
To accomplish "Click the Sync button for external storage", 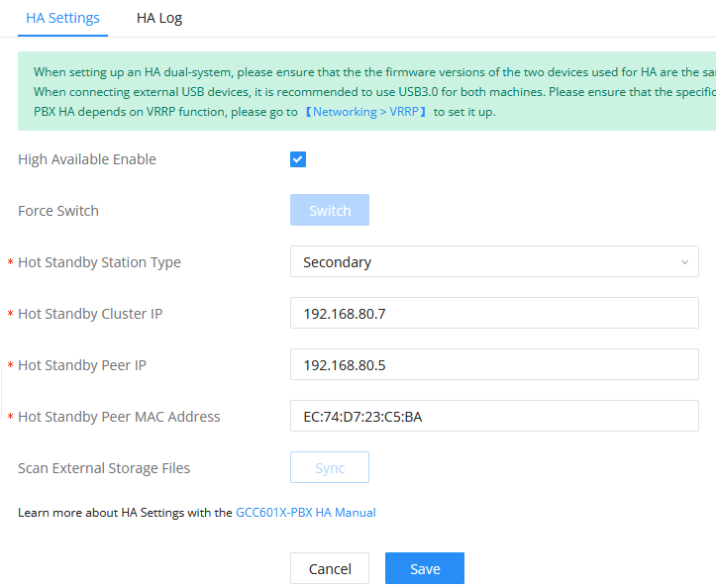I will pos(330,467).
